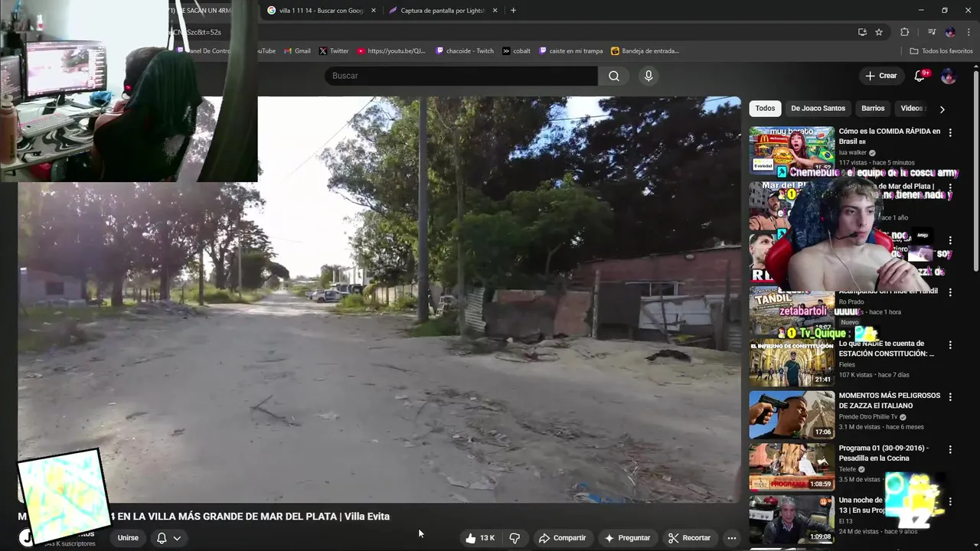
Task: Open Chrome profile avatar in toolbar
Action: (950, 32)
